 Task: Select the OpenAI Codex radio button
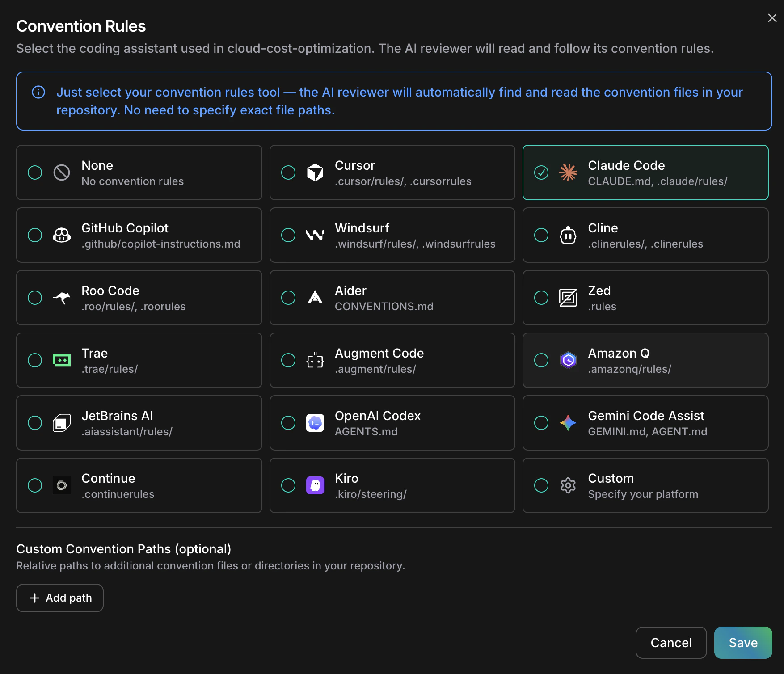[x=288, y=423]
